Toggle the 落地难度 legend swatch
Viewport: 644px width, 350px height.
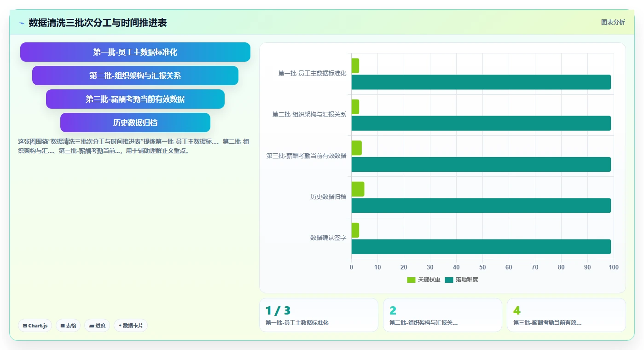click(x=449, y=280)
